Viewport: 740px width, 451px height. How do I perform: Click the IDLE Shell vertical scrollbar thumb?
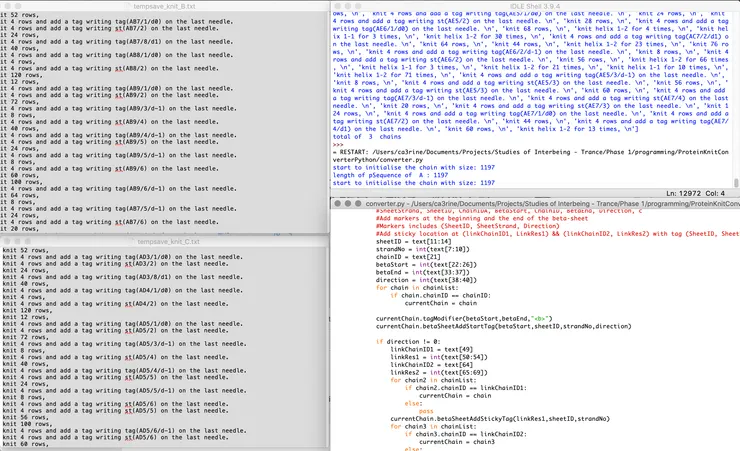tap(736, 182)
